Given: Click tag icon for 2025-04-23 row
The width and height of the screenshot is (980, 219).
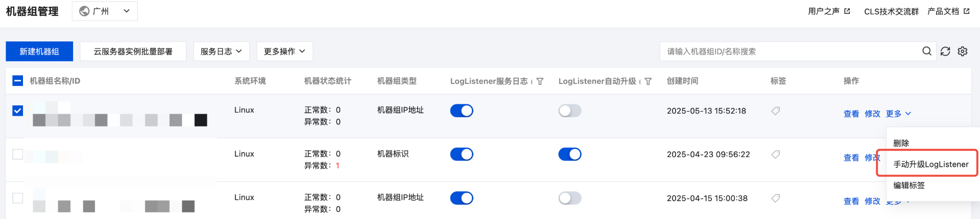Looking at the screenshot, I should (775, 154).
